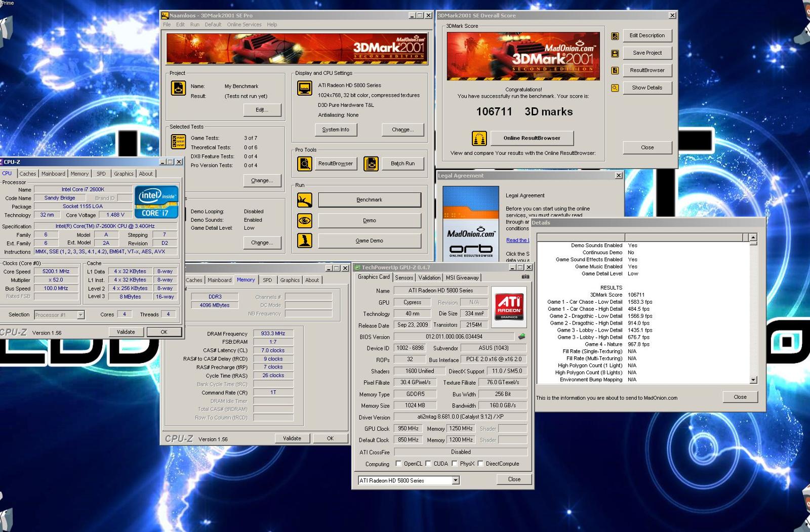Click the Online ResultBrowser icon

pos(479,138)
